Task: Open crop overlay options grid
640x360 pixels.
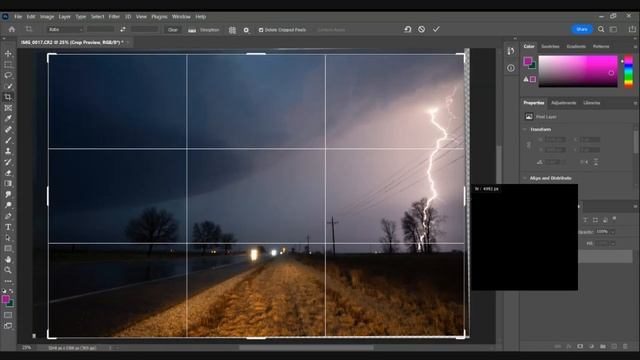Action: tap(232, 30)
